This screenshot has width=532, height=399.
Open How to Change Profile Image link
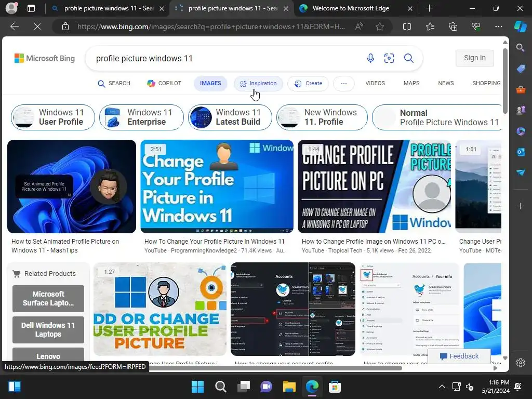pyautogui.click(x=373, y=242)
